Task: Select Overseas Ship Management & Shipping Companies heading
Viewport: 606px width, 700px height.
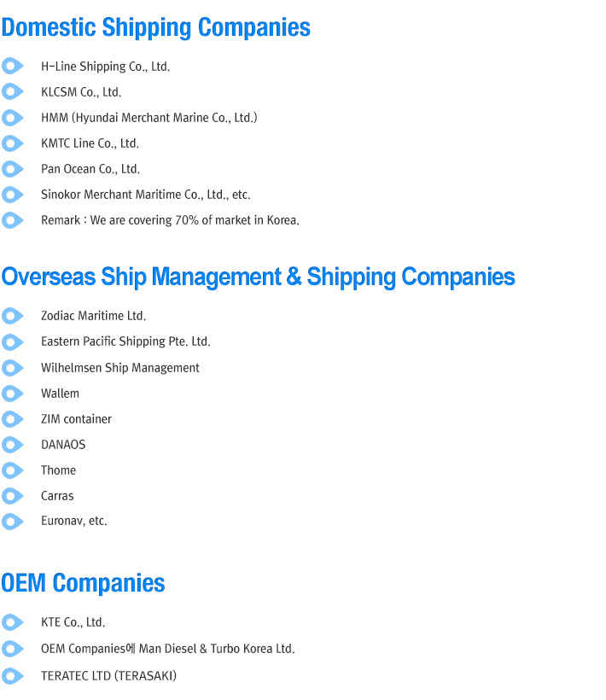Action: tap(258, 277)
